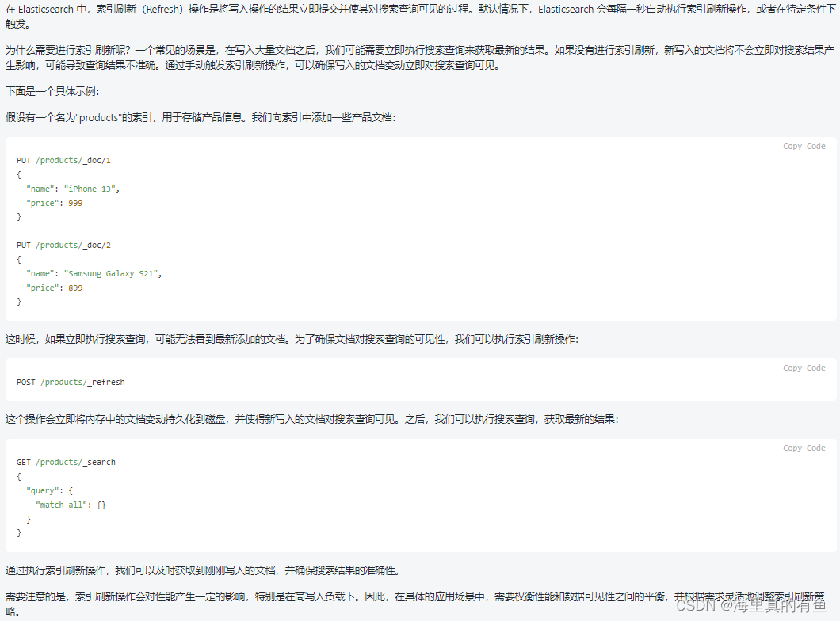This screenshot has height=621, width=840.
Task: Click the line "PUT /products/_doc/1"
Action: [63, 160]
